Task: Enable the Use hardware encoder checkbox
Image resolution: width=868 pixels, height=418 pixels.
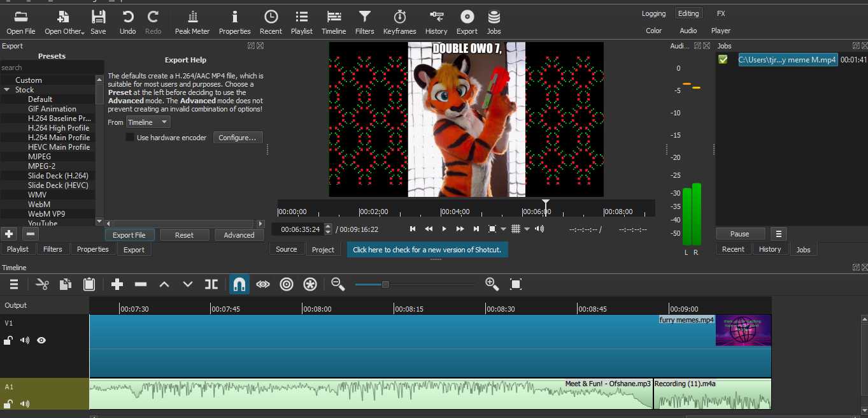Action: [x=130, y=138]
